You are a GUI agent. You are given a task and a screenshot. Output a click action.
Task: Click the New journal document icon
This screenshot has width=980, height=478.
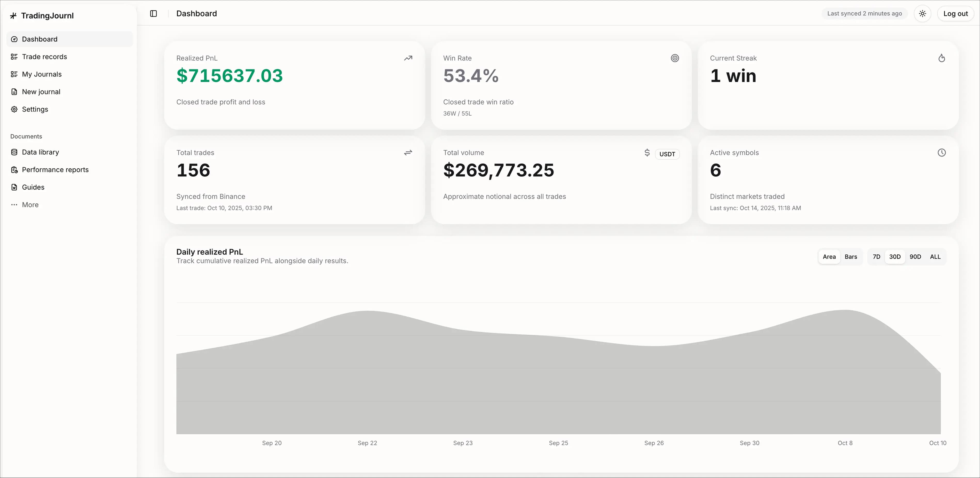14,92
